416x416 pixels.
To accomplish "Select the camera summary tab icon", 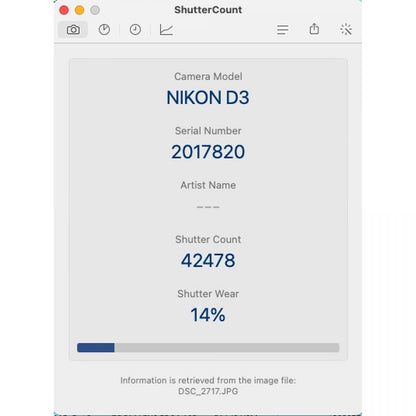I will pyautogui.click(x=73, y=30).
